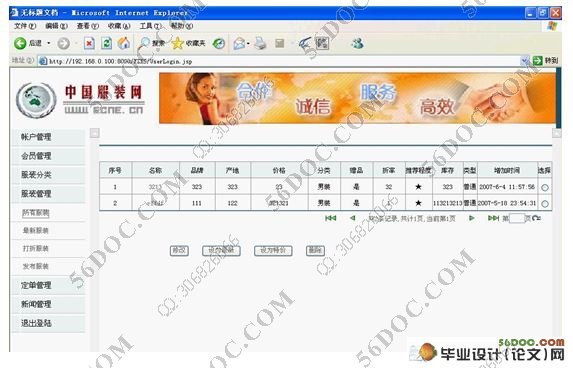Go back with the 后退 button
The image size is (573, 368).
[x=28, y=43]
